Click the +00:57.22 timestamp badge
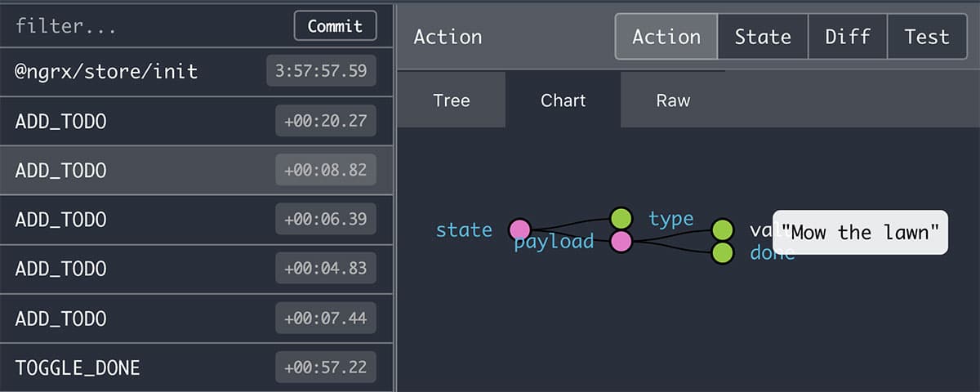This screenshot has width=980, height=392. coord(325,367)
